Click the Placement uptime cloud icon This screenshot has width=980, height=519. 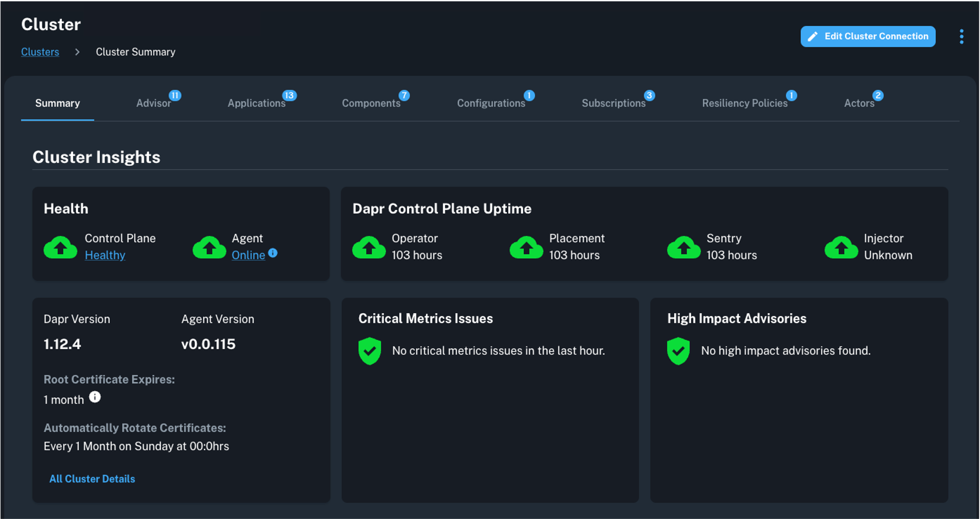[526, 247]
